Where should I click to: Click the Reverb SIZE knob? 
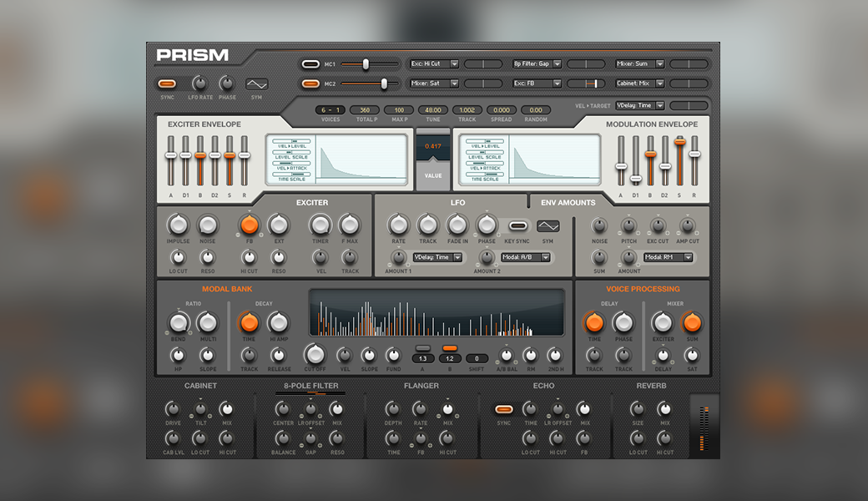coord(638,409)
